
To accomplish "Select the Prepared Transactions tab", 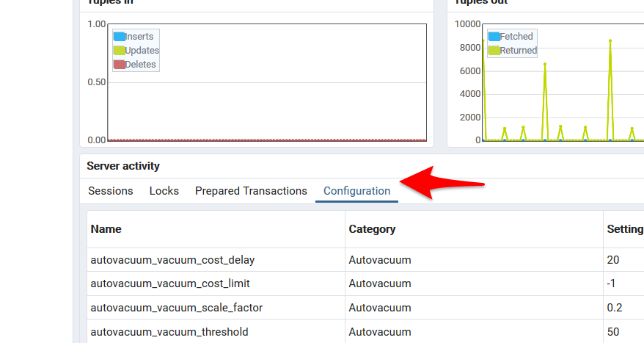I will click(251, 191).
